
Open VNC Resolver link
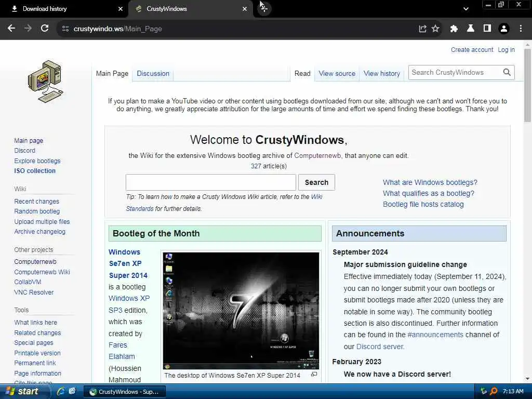pyautogui.click(x=34, y=292)
